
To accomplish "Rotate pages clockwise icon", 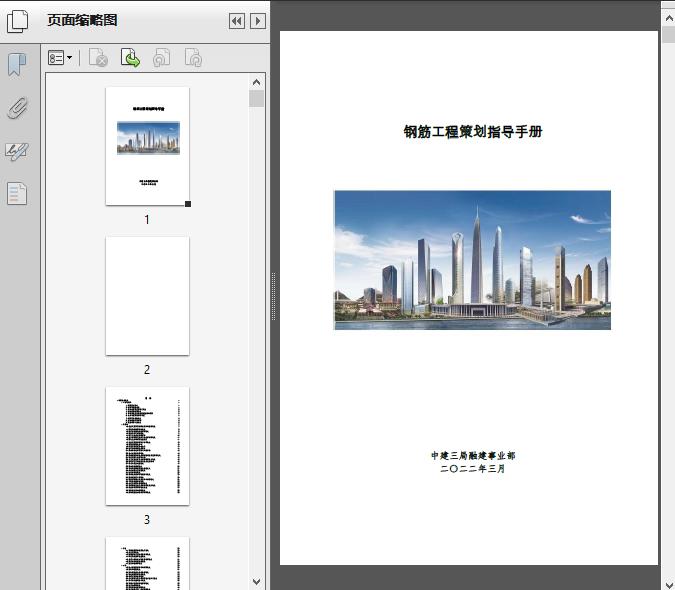I will point(193,58).
